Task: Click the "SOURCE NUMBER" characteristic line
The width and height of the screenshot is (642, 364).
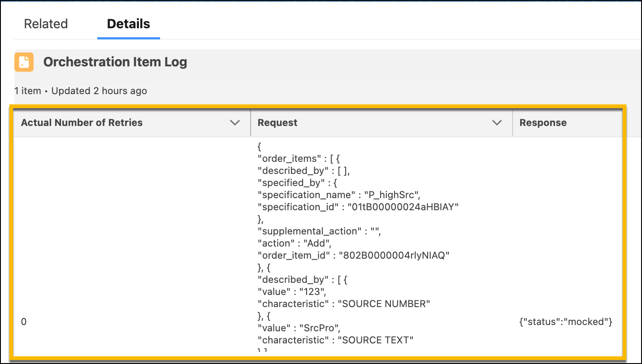Action: coord(344,304)
